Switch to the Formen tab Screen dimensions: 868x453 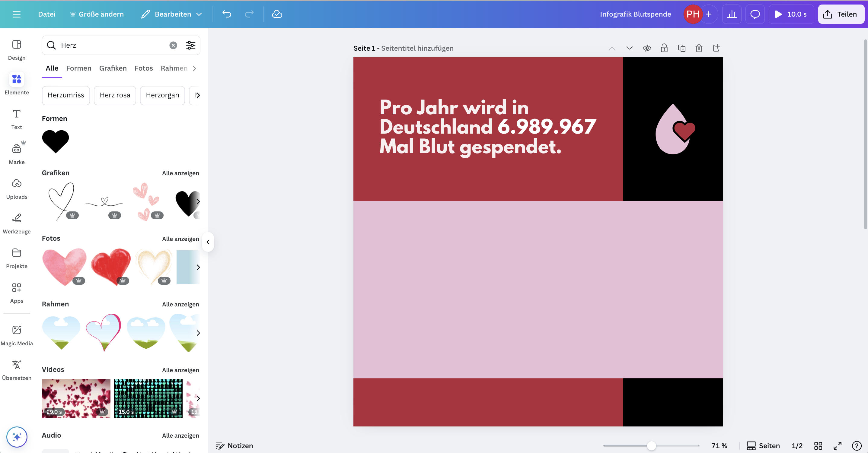(78, 68)
